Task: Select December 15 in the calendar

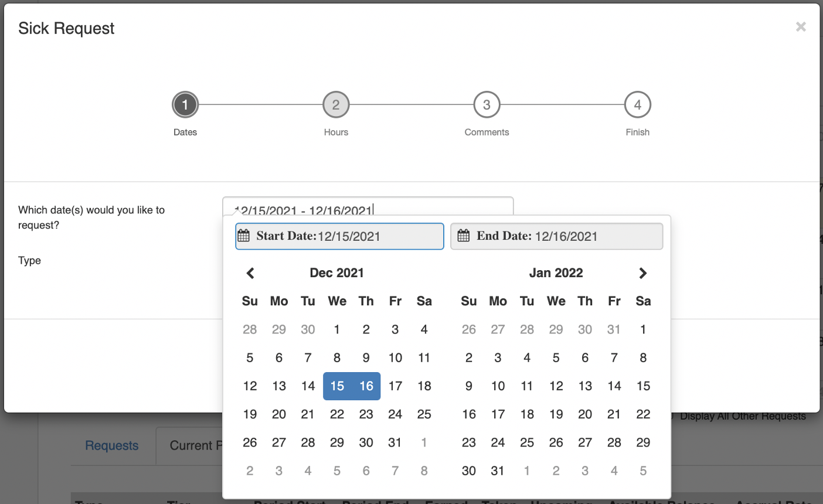Action: tap(337, 386)
